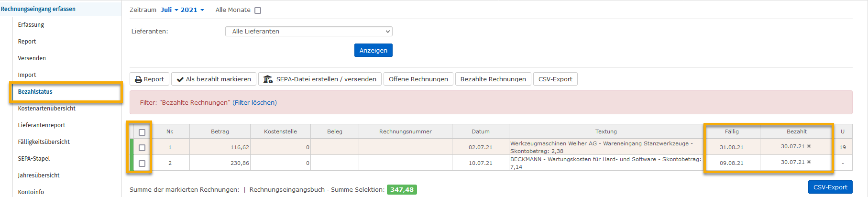The width and height of the screenshot is (868, 197).
Task: Click date 02.07.21 in Datum column
Action: (481, 147)
